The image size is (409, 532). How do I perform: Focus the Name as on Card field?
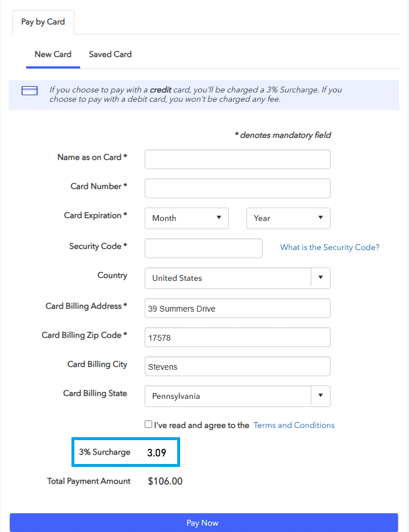(x=237, y=159)
